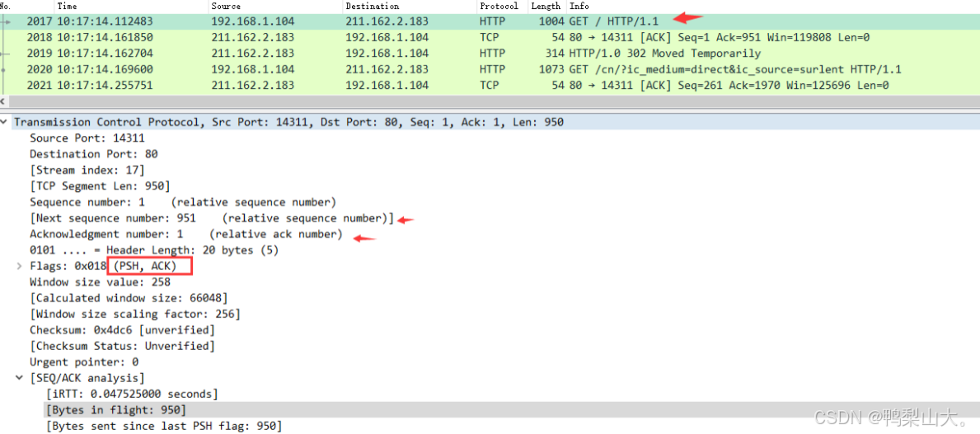Select the Header Length: 20 bytes field
The image size is (980, 434).
pos(154,250)
